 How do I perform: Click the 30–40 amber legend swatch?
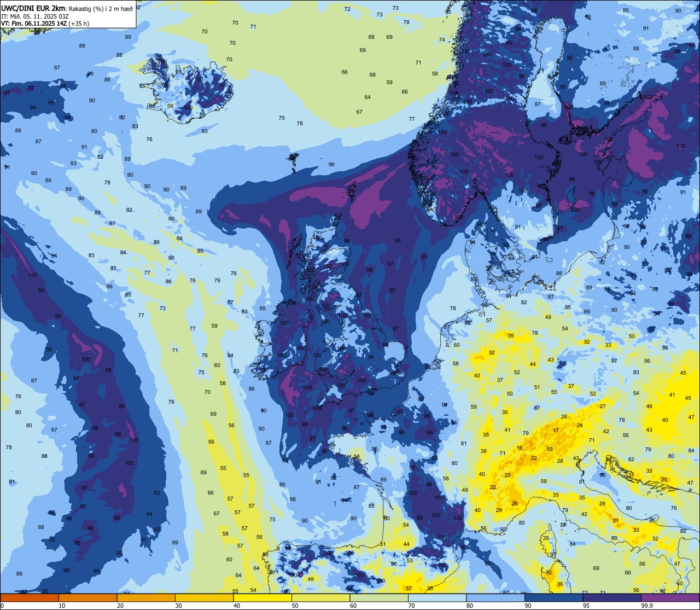click(204, 597)
